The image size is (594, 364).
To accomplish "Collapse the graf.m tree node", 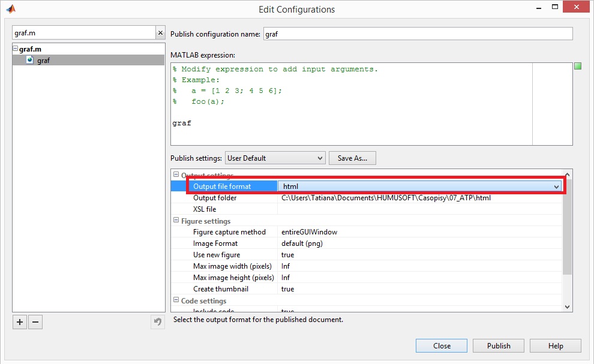I will tap(15, 49).
